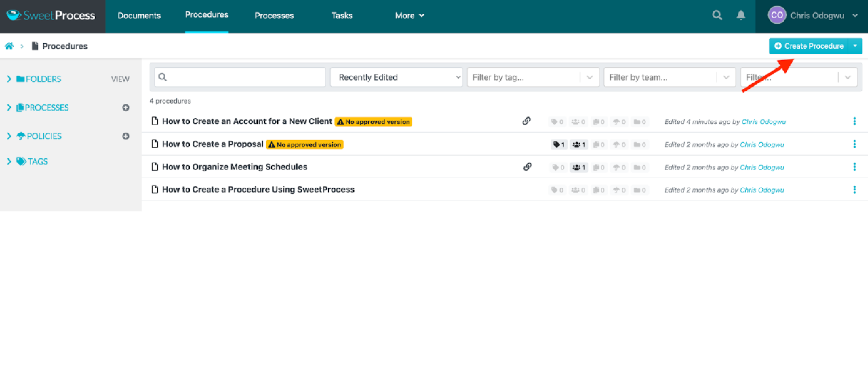
Task: Click the Create Procedure button
Action: pos(809,46)
